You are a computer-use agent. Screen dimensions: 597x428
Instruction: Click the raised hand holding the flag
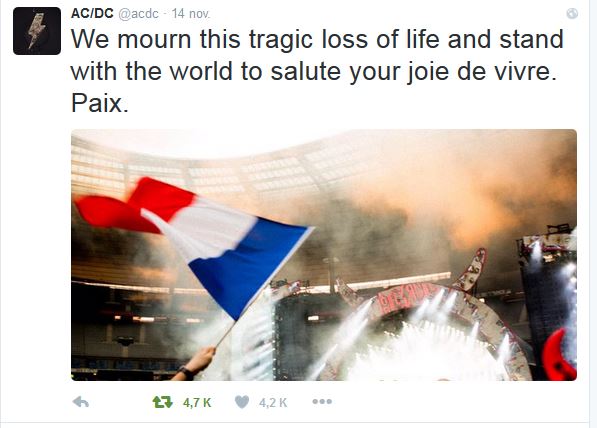(x=194, y=364)
